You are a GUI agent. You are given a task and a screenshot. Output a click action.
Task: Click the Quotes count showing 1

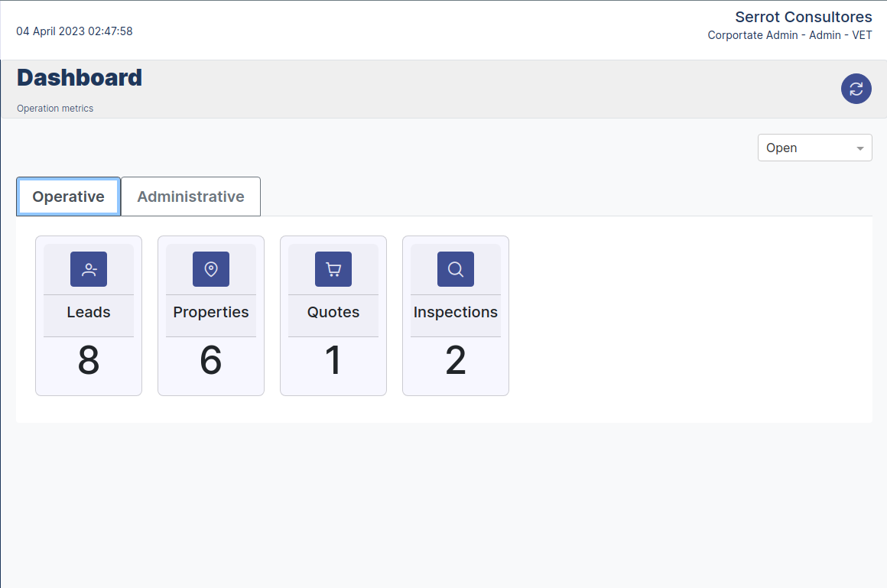(333, 361)
